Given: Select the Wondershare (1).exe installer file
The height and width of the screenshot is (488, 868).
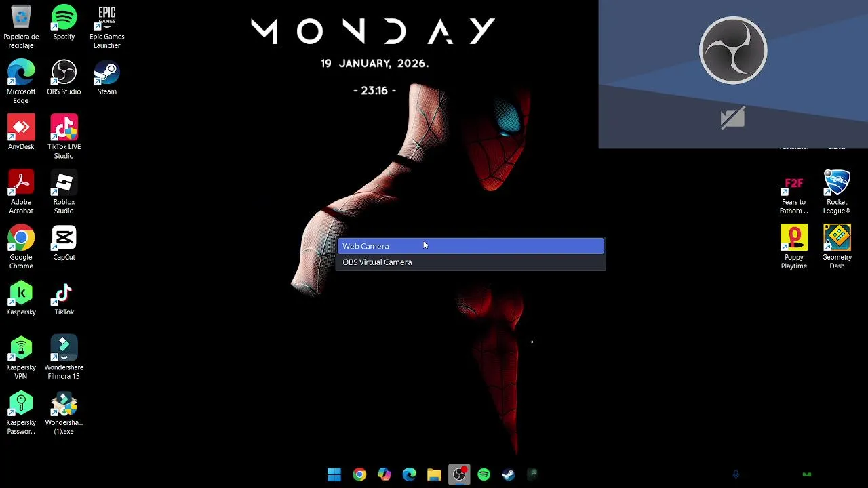Looking at the screenshot, I should [64, 413].
